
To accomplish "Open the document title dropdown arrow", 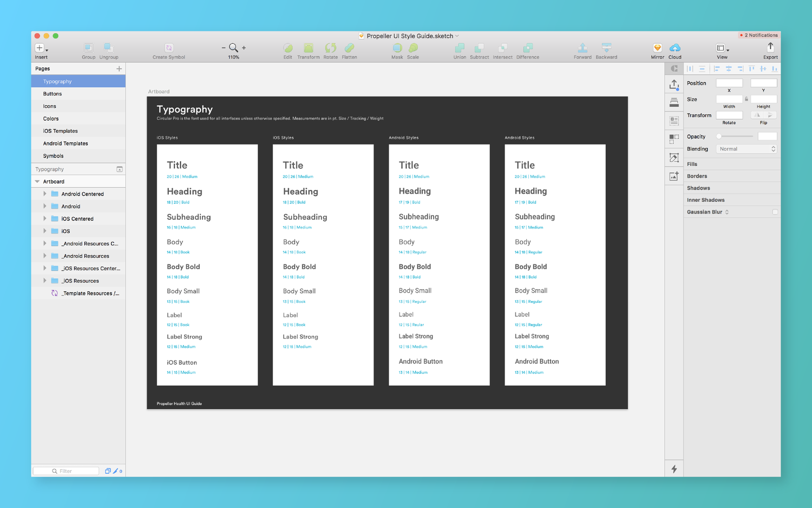I will click(x=457, y=36).
